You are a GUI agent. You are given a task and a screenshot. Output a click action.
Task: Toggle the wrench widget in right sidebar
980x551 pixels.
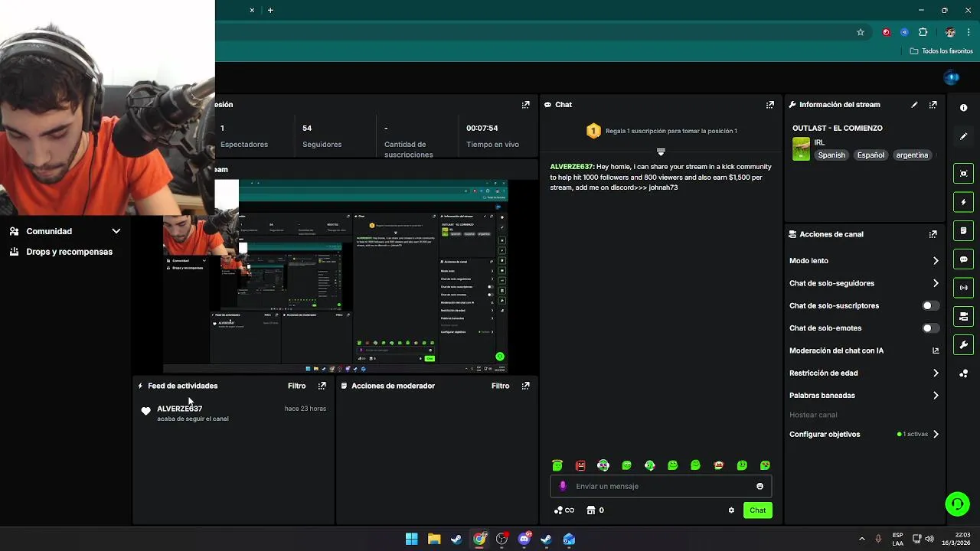coord(963,345)
